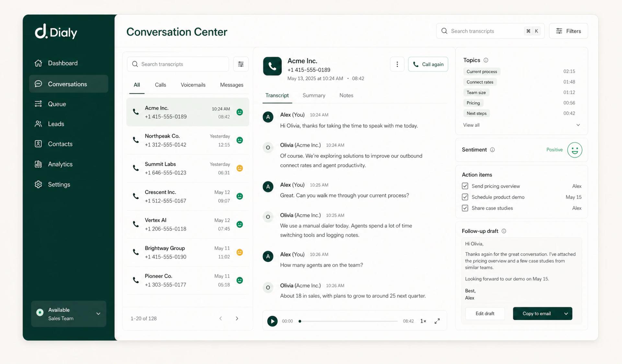Image resolution: width=622 pixels, height=364 pixels.
Task: Open transcript filter options next to search
Action: tap(241, 64)
